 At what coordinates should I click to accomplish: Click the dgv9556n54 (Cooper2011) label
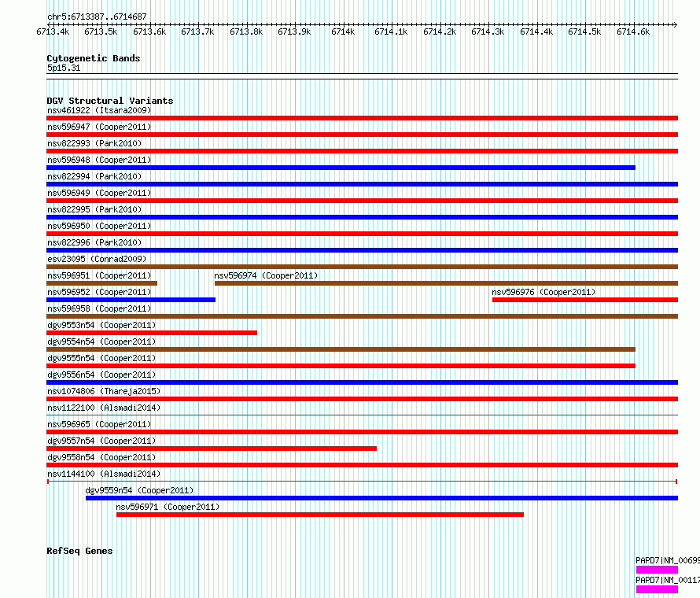point(101,375)
